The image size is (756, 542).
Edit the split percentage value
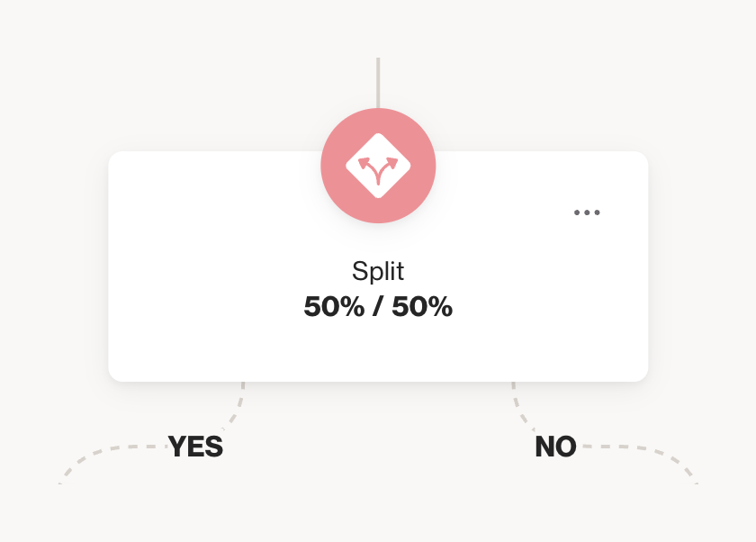(x=378, y=307)
